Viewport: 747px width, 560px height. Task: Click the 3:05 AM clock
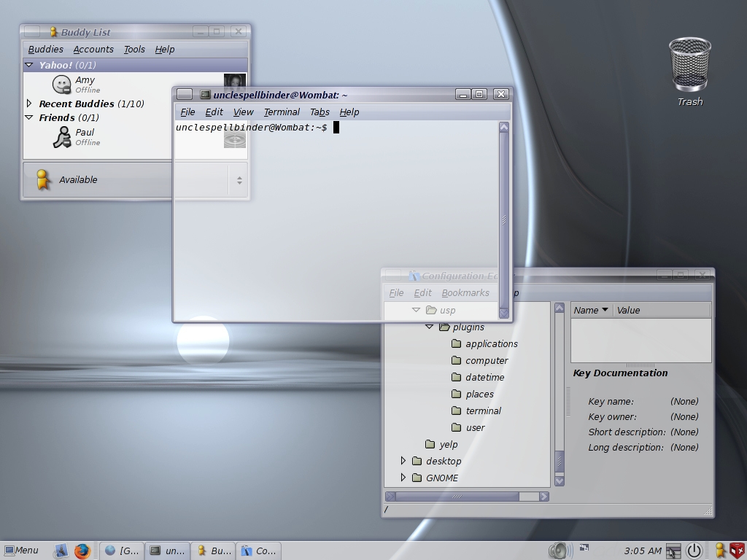point(643,551)
